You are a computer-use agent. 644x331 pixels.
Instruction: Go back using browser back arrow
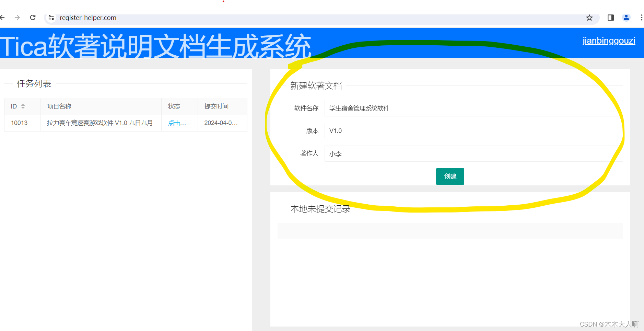pyautogui.click(x=2, y=18)
